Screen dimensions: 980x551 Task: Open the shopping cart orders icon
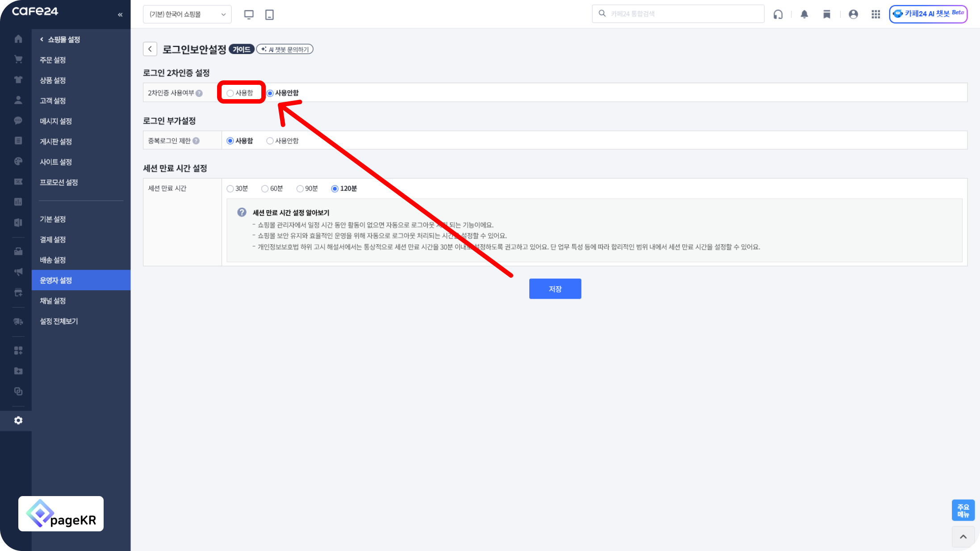coord(18,59)
